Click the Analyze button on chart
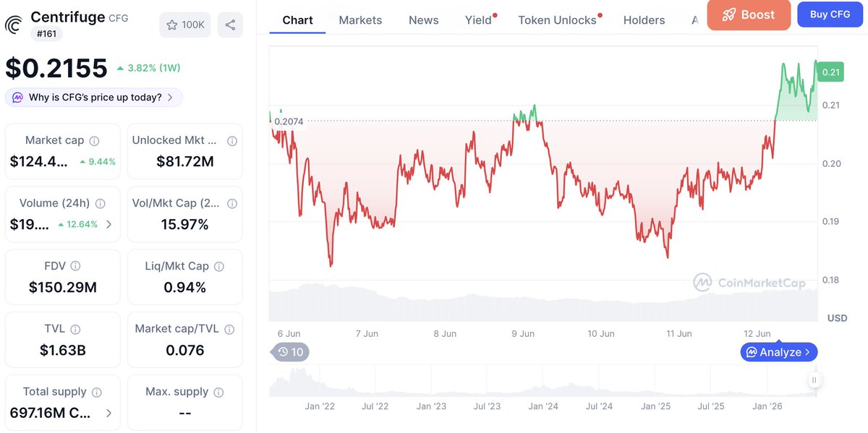 tap(779, 352)
